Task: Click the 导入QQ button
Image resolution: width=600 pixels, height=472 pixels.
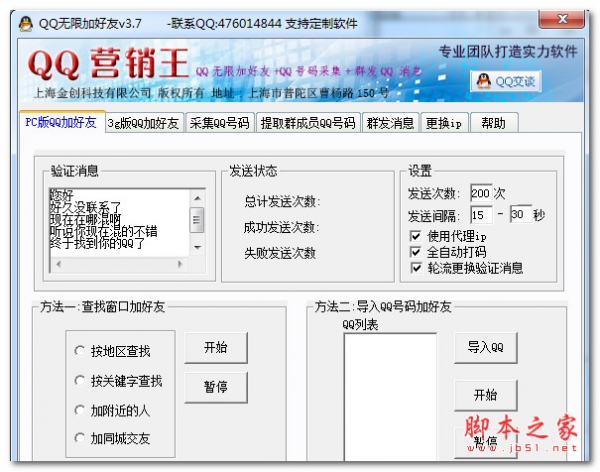Action: (486, 348)
